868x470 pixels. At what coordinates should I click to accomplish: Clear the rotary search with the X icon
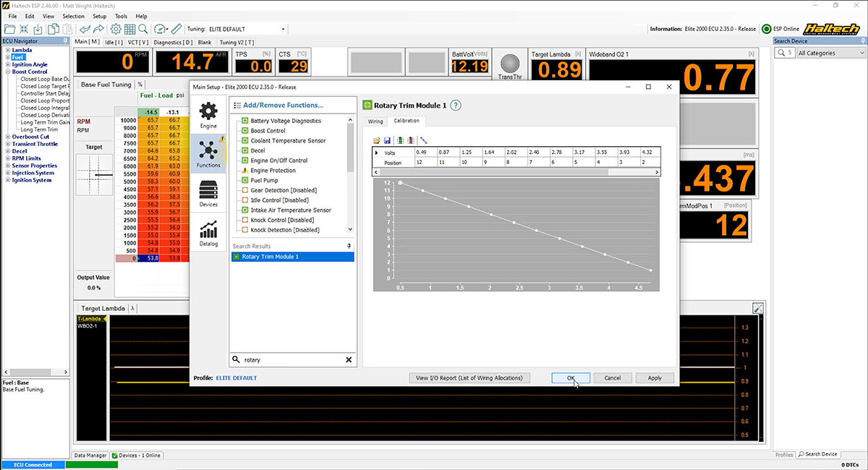pyautogui.click(x=349, y=359)
